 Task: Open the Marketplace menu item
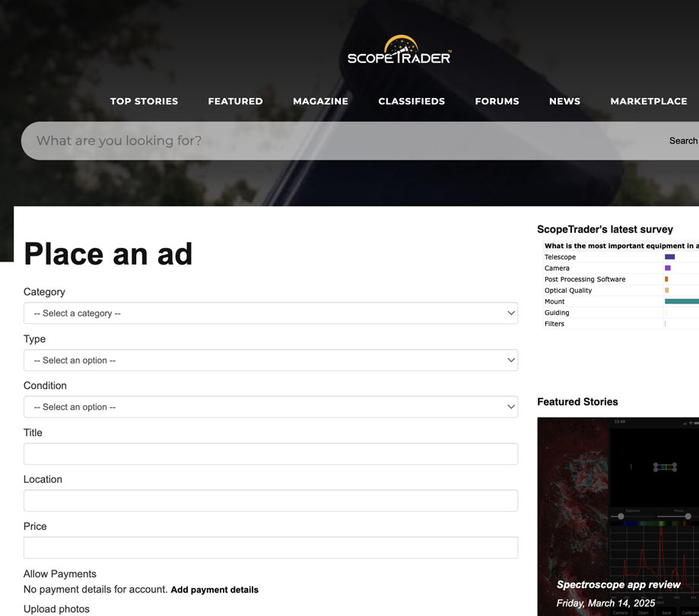[x=648, y=101]
